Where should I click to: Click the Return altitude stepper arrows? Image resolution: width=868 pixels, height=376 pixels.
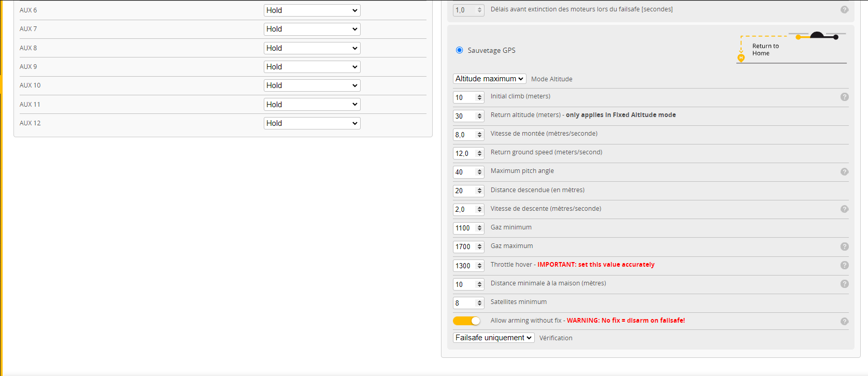[479, 116]
